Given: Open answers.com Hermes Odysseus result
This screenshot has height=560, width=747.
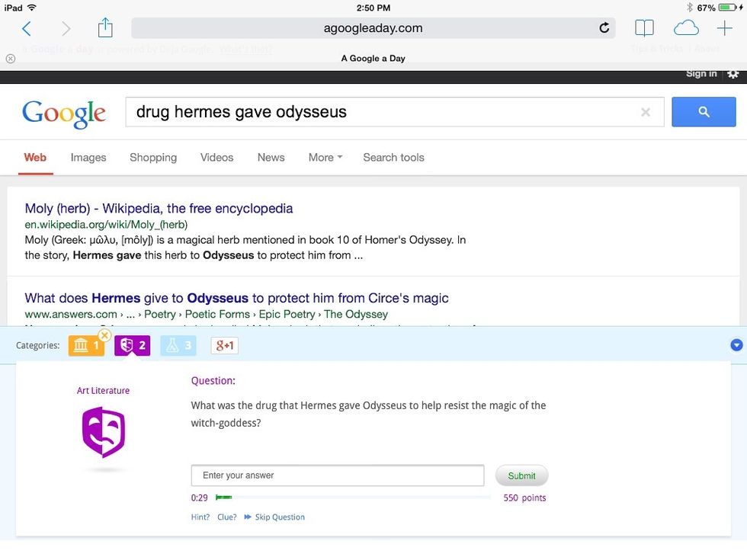Looking at the screenshot, I should pos(237,298).
